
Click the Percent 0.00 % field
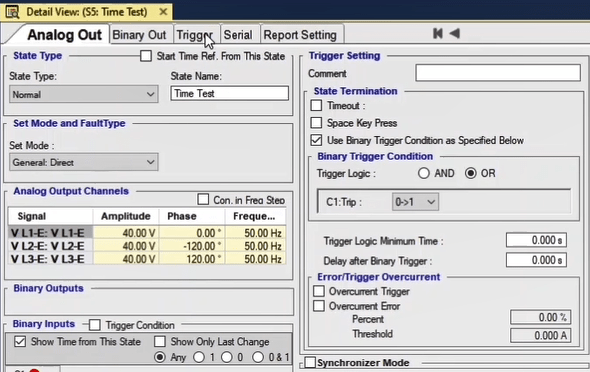coord(540,317)
